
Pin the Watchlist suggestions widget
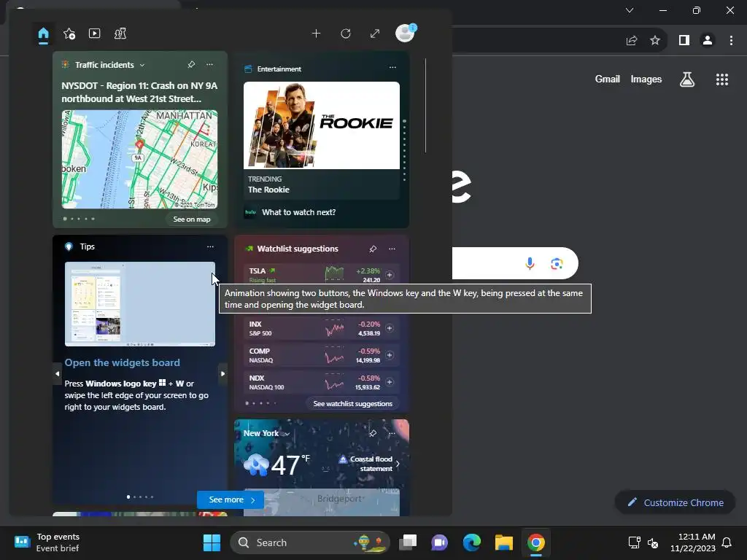[x=373, y=249]
